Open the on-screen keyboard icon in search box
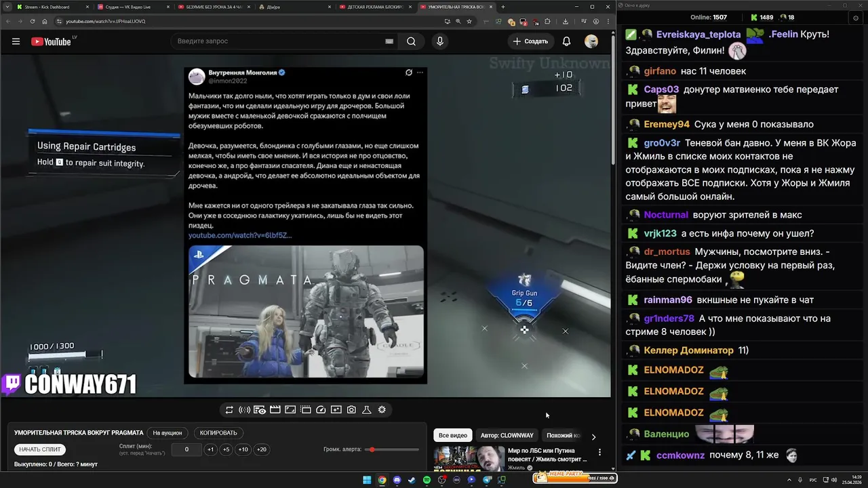 tap(389, 41)
